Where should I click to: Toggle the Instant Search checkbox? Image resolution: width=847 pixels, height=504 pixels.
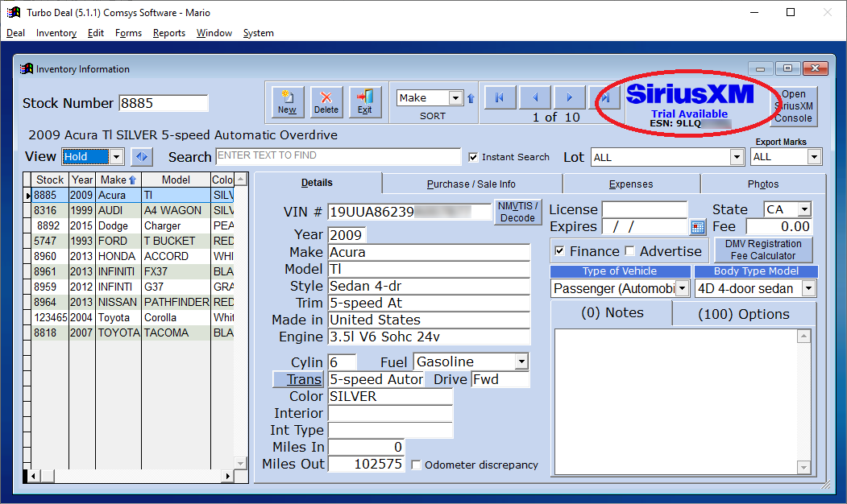(473, 157)
